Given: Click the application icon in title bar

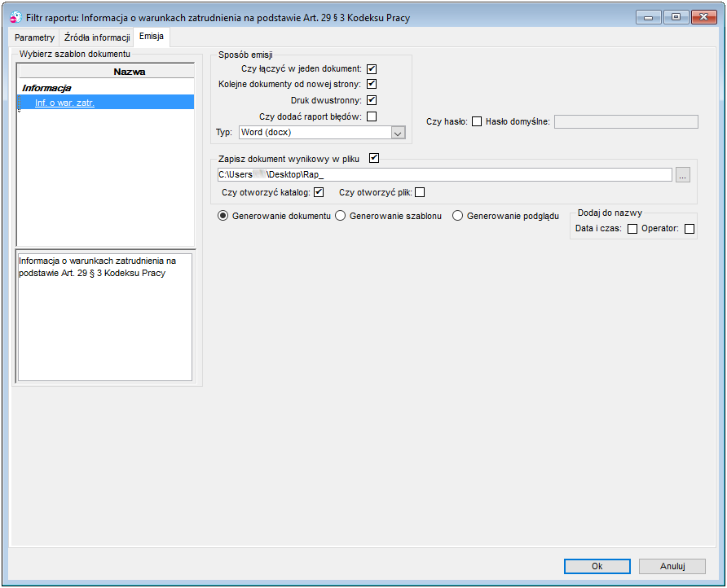Looking at the screenshot, I should (x=15, y=17).
